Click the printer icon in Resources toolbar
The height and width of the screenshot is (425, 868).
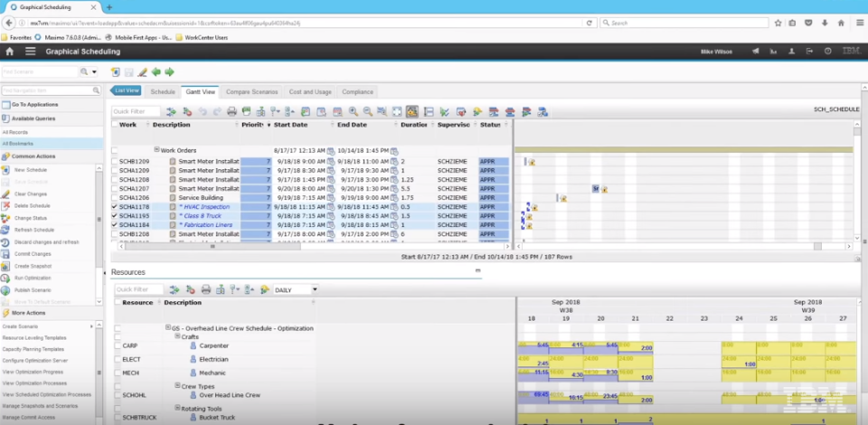tap(206, 289)
